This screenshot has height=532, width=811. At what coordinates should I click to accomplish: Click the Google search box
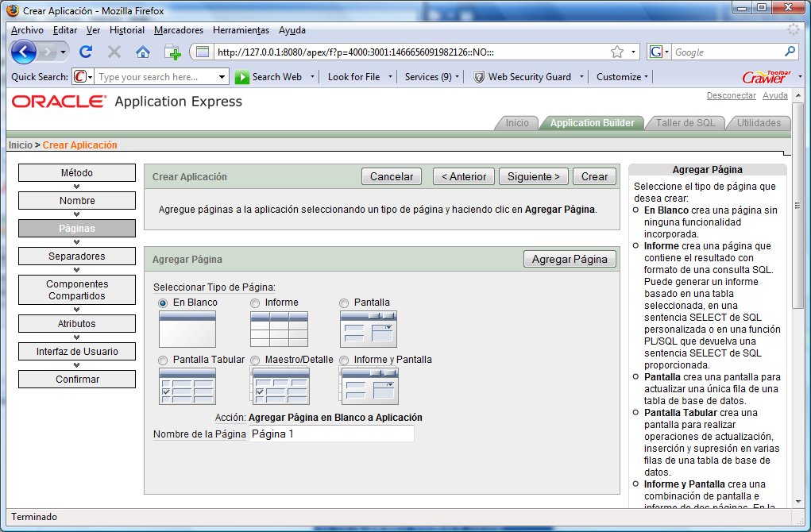[x=728, y=52]
